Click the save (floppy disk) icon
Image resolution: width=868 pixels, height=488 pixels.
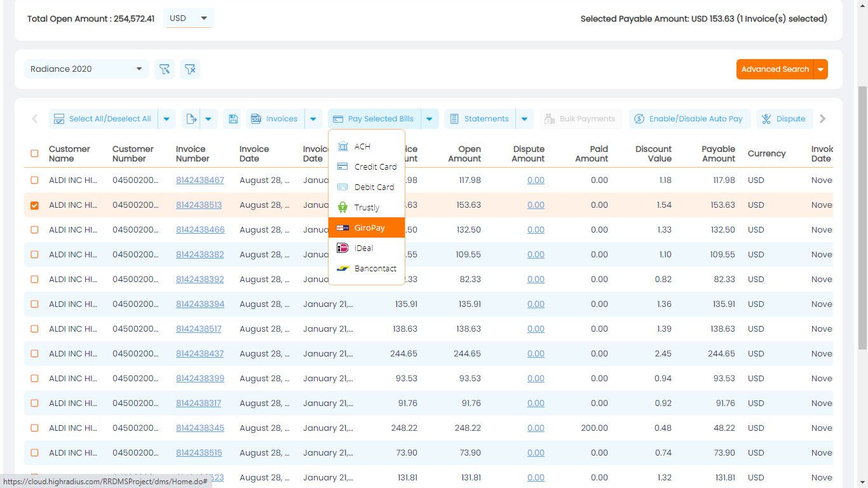233,118
